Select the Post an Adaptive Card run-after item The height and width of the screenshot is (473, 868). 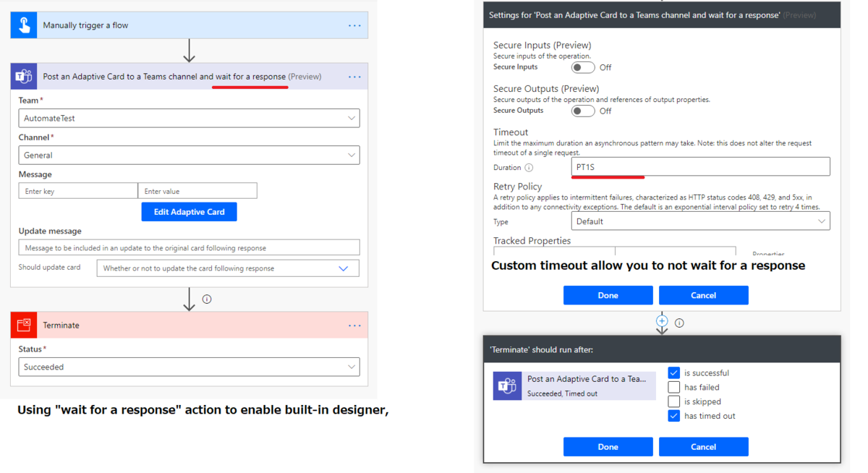[574, 385]
